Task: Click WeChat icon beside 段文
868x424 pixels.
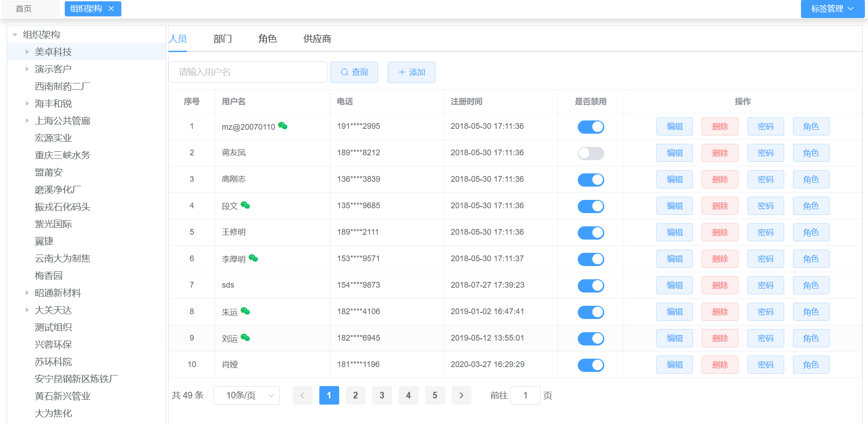Action: [x=245, y=206]
